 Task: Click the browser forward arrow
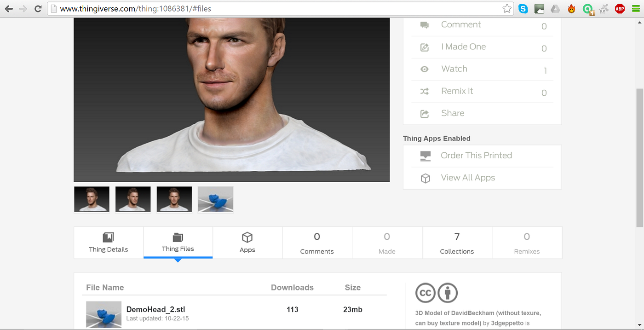pyautogui.click(x=23, y=8)
